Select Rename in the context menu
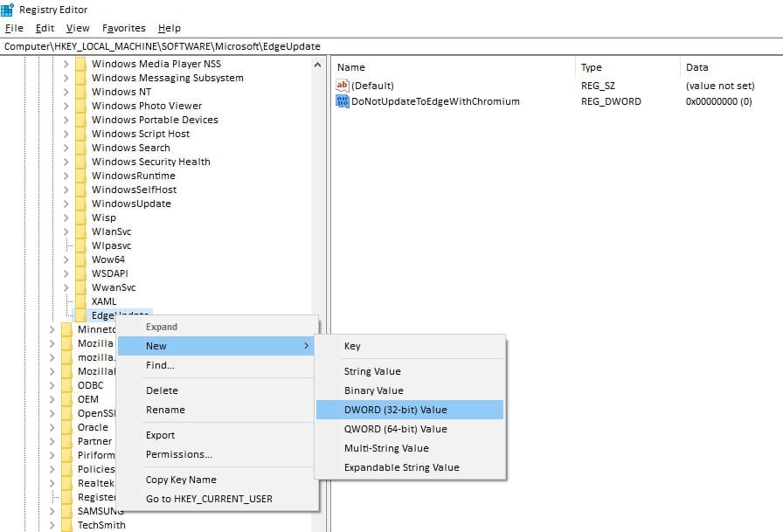Screen dimensions: 783x532 tap(217, 410)
